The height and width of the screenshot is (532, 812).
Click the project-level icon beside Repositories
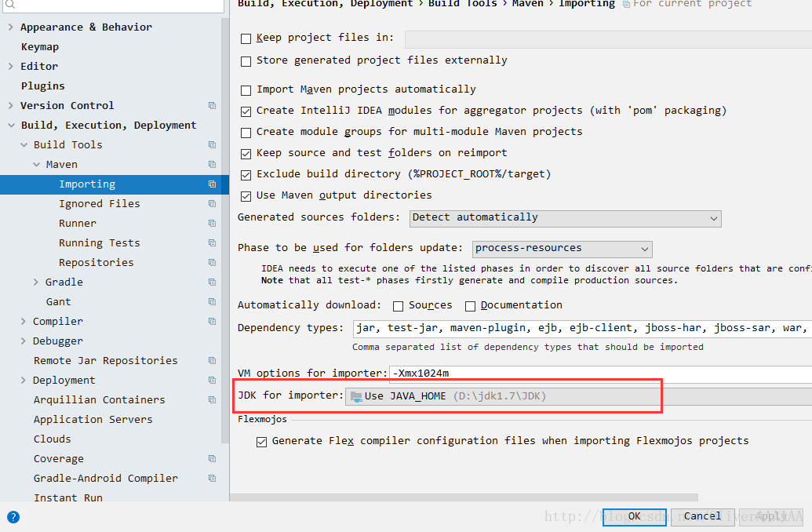[x=212, y=263]
